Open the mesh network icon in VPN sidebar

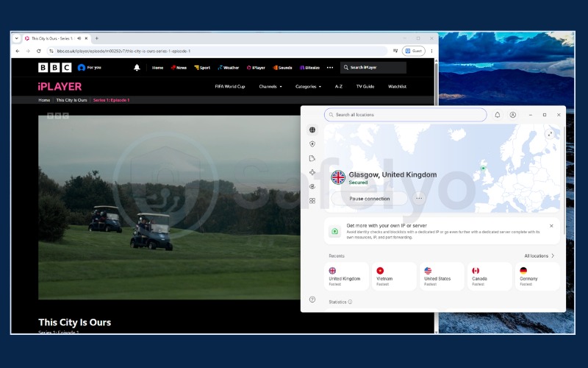tap(312, 172)
